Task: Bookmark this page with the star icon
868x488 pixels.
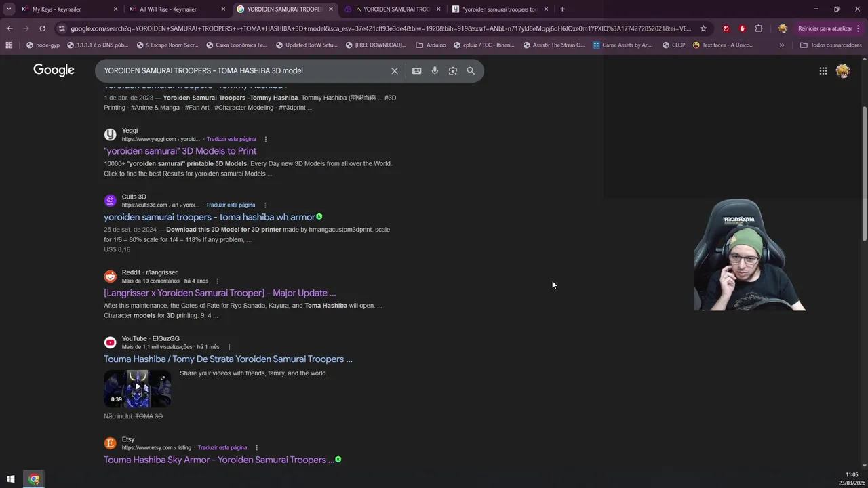Action: pyautogui.click(x=703, y=28)
